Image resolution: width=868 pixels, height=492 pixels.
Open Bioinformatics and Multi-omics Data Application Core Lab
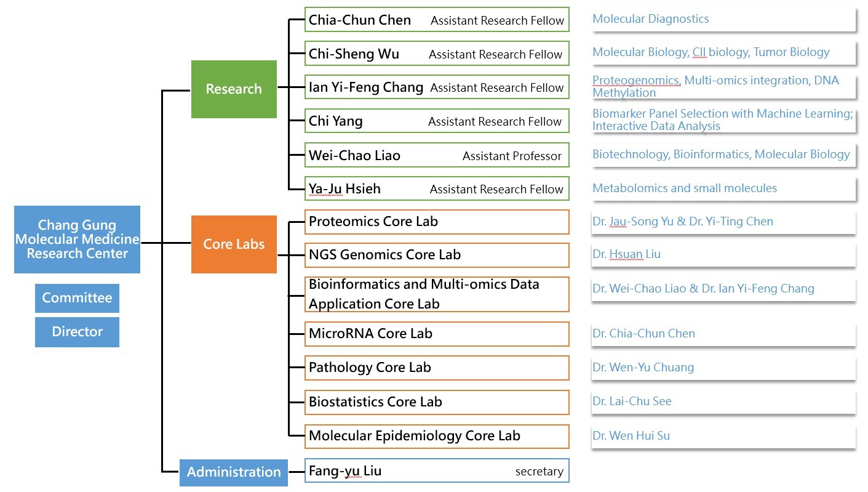pos(436,294)
